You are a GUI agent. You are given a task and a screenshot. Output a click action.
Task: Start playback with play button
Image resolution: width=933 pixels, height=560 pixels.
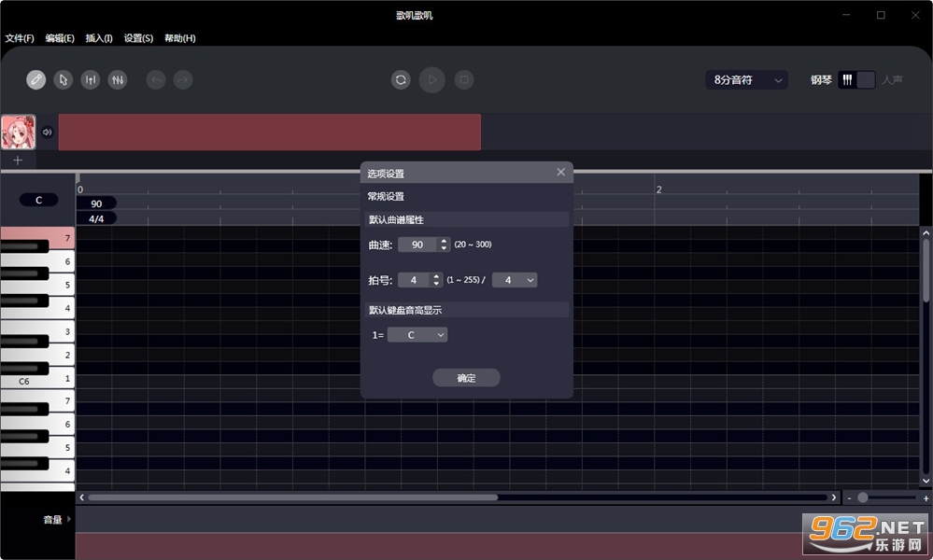[432, 79]
